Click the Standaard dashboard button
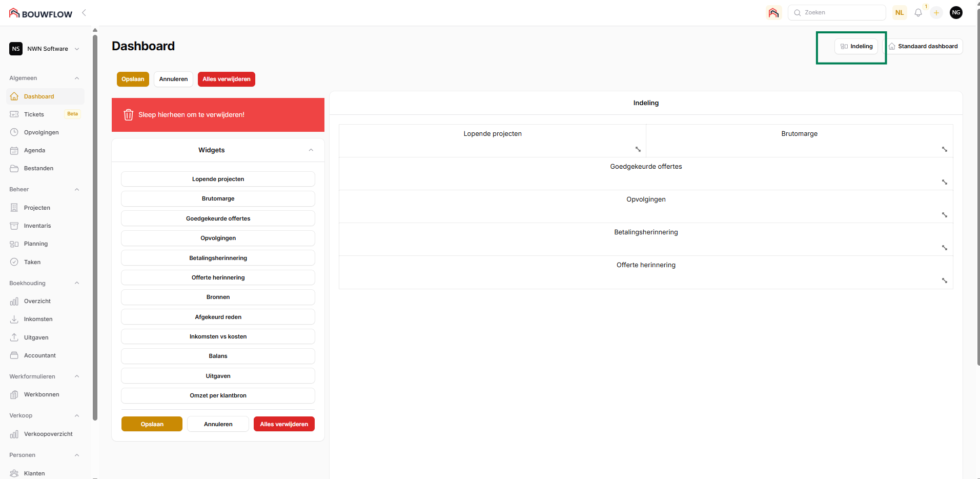This screenshot has width=980, height=479. pos(923,46)
